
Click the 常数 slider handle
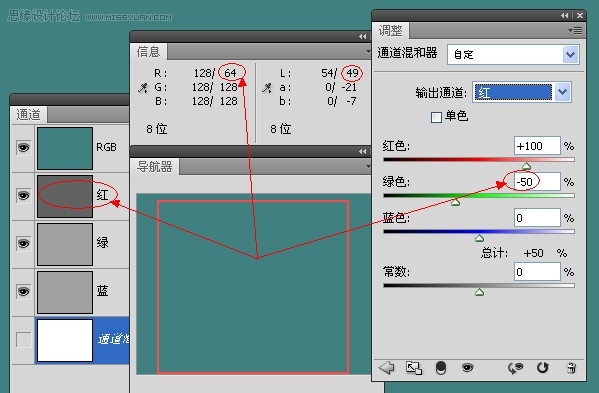click(479, 292)
